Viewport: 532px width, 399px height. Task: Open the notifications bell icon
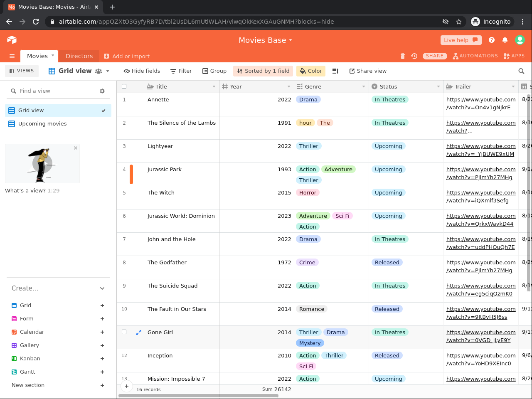505,40
